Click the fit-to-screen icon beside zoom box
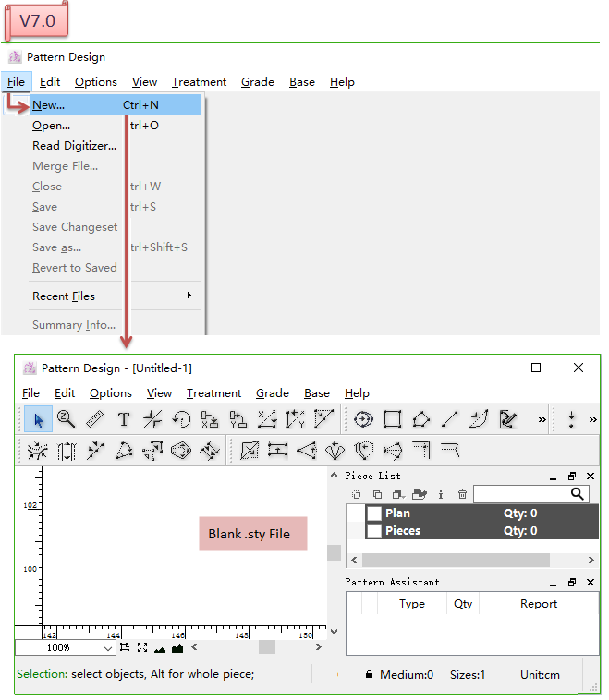Viewport: 609px width, 700px height. tap(141, 647)
